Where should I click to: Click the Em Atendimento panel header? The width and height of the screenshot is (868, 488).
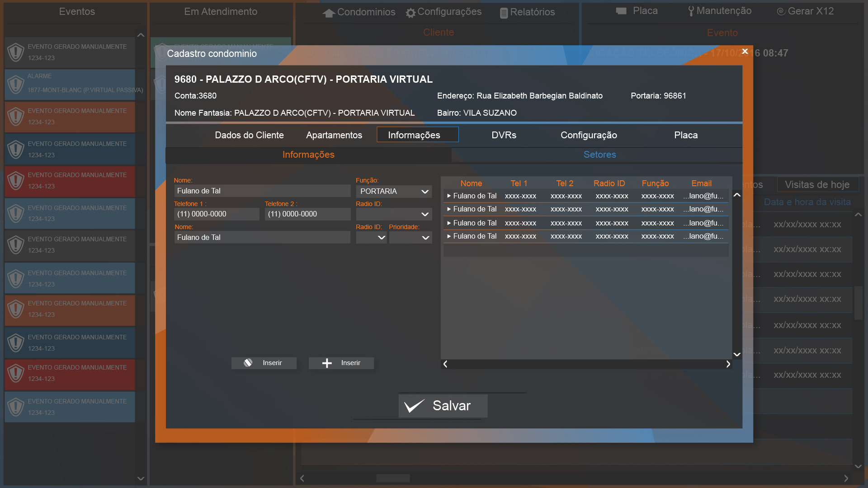click(x=221, y=12)
